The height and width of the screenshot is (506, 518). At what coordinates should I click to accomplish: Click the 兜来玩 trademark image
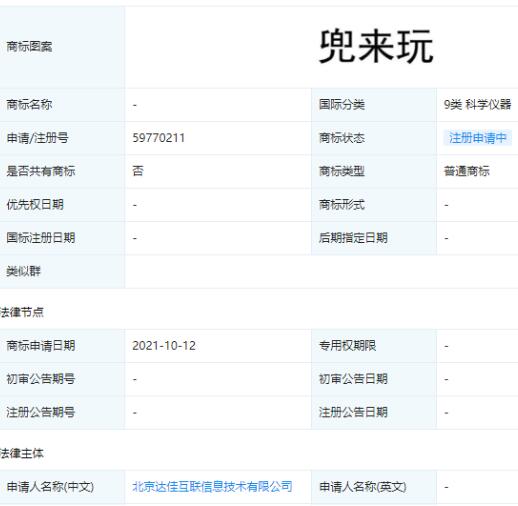[x=376, y=46]
